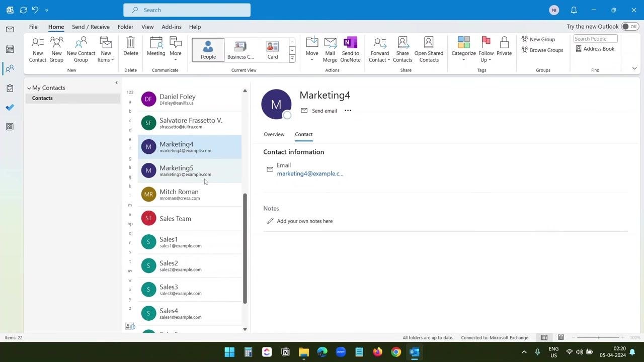The image size is (644, 362).
Task: Click the Send/Receive sync icon in title bar
Action: (x=23, y=10)
